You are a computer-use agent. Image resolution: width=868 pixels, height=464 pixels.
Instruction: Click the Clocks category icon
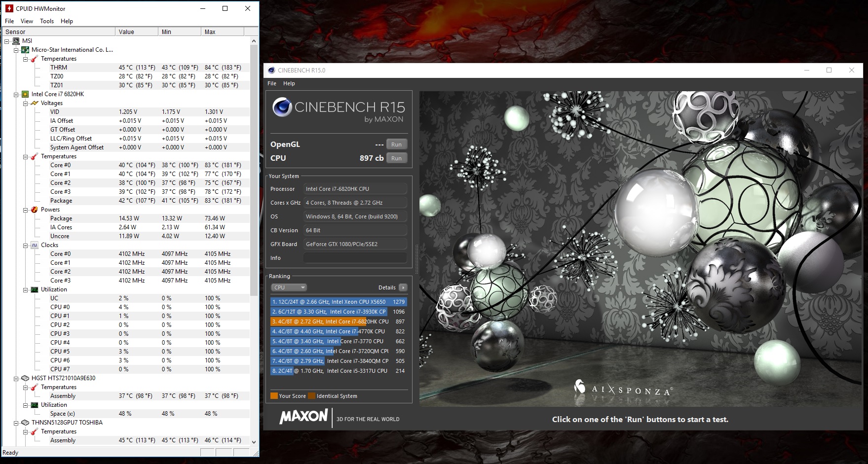point(35,245)
